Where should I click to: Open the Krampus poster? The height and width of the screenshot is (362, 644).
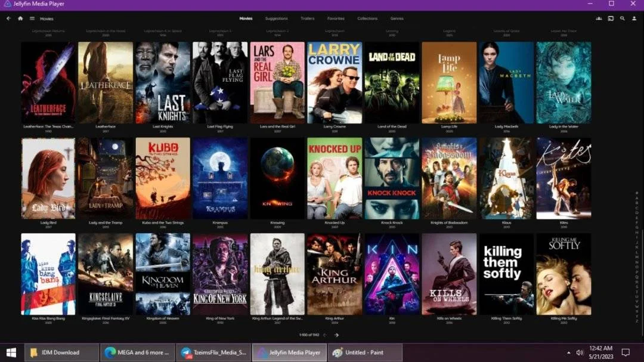pos(220,178)
